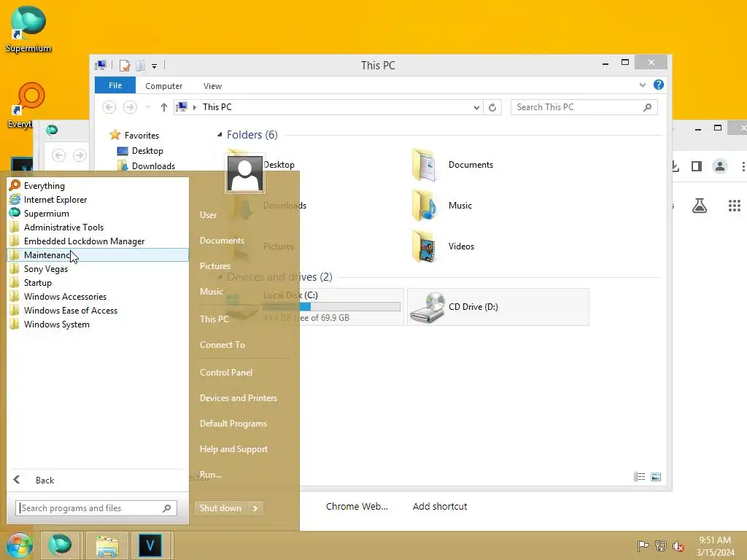The width and height of the screenshot is (747, 560).
Task: Click the Properties quick access icon
Action: [125, 65]
